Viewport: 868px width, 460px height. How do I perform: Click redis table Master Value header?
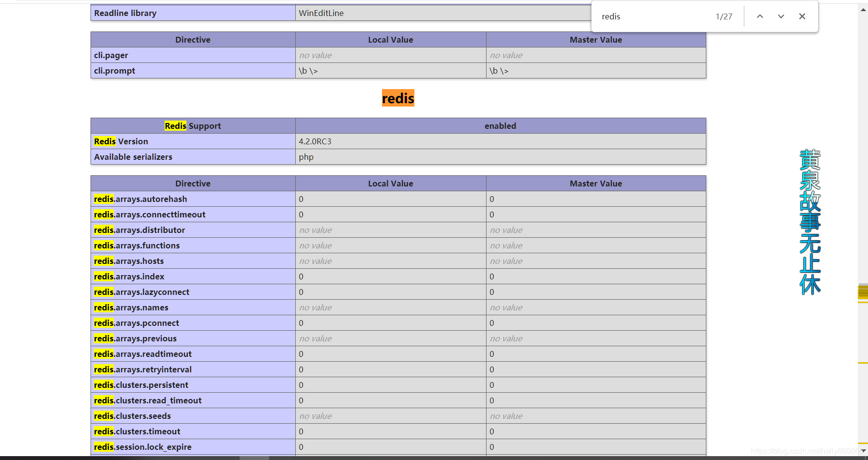coord(596,184)
